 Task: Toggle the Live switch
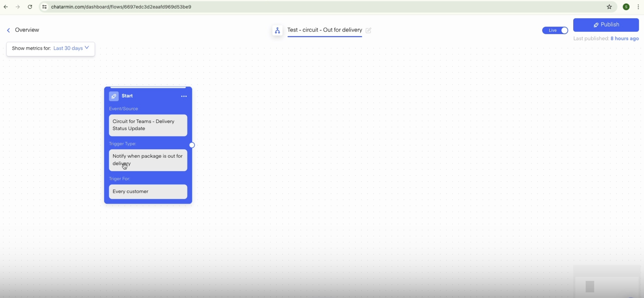pyautogui.click(x=555, y=30)
